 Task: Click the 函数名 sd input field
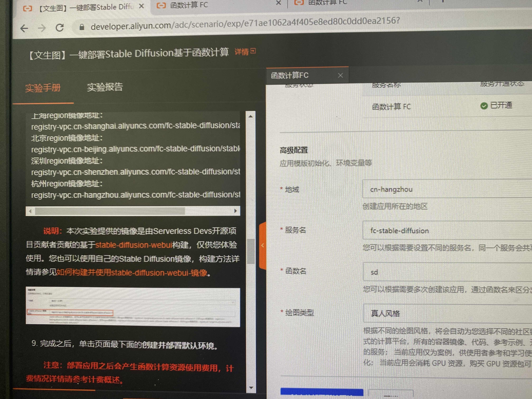click(x=447, y=272)
